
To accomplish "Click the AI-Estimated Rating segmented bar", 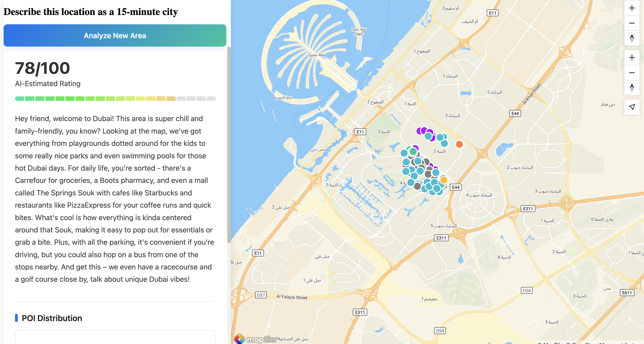I will point(115,99).
